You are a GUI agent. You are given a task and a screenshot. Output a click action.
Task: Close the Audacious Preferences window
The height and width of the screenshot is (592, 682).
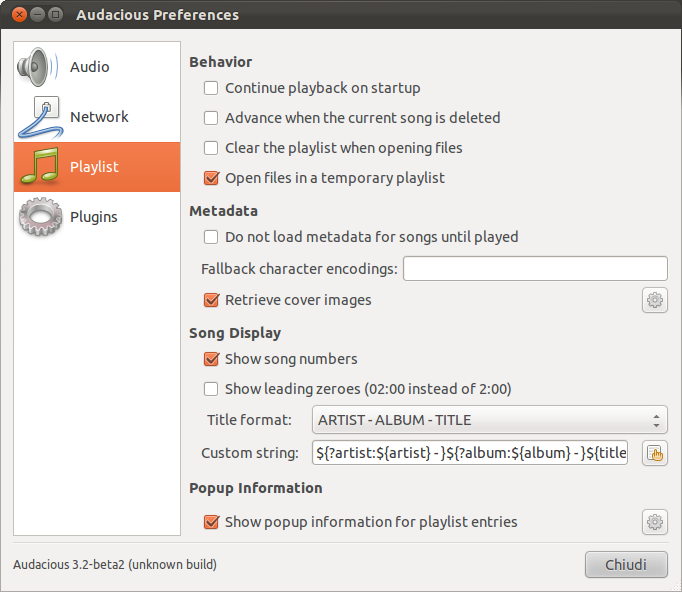[x=19, y=15]
